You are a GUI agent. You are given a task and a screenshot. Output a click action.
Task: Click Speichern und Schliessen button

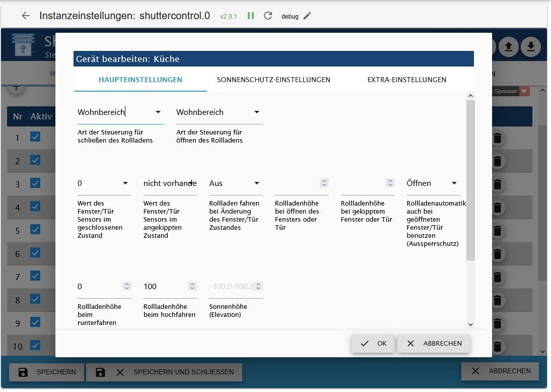[164, 372]
